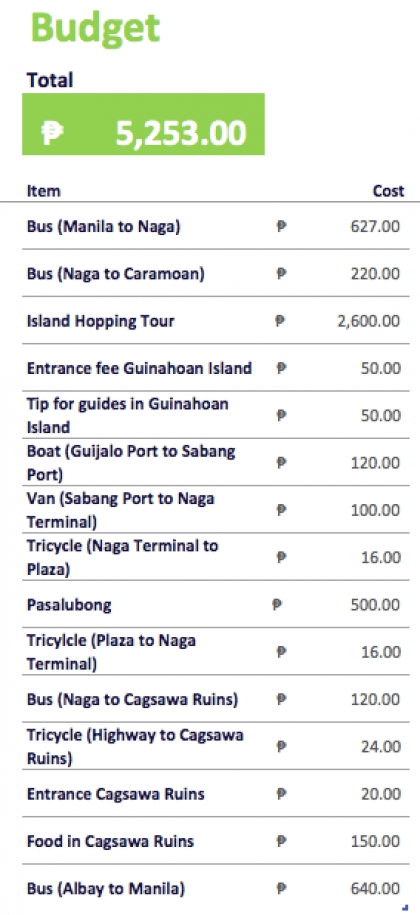This screenshot has height=915, width=420.
Task: Select the Van (Sabang Port to Naga Terminal) item
Action: tap(121, 510)
